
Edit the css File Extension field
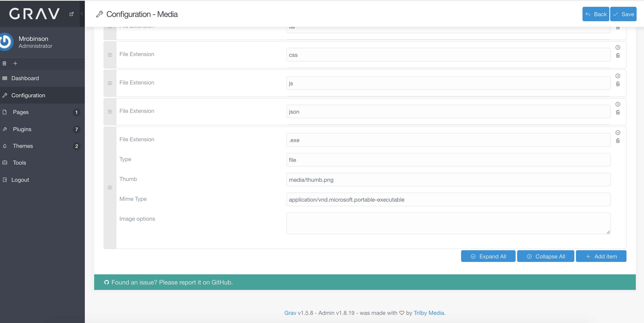(x=448, y=55)
